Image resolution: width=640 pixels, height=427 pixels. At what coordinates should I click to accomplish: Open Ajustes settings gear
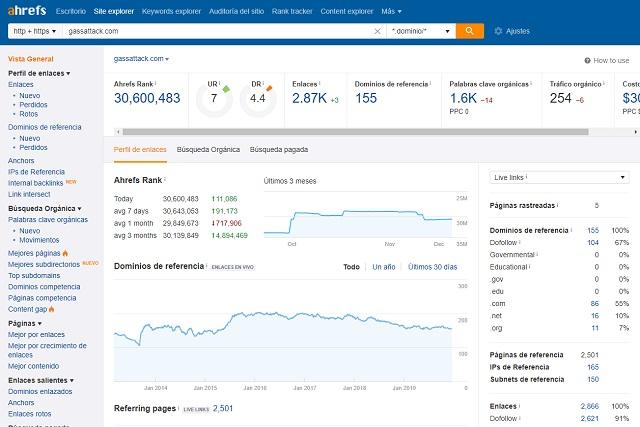499,31
